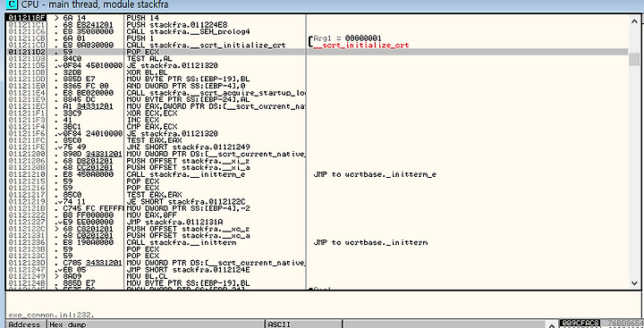Viewport: 644px width, 328px height.
Task: Select 'PUSH OFFSET stackfra.__xi_a' instruction
Action: click(x=189, y=167)
